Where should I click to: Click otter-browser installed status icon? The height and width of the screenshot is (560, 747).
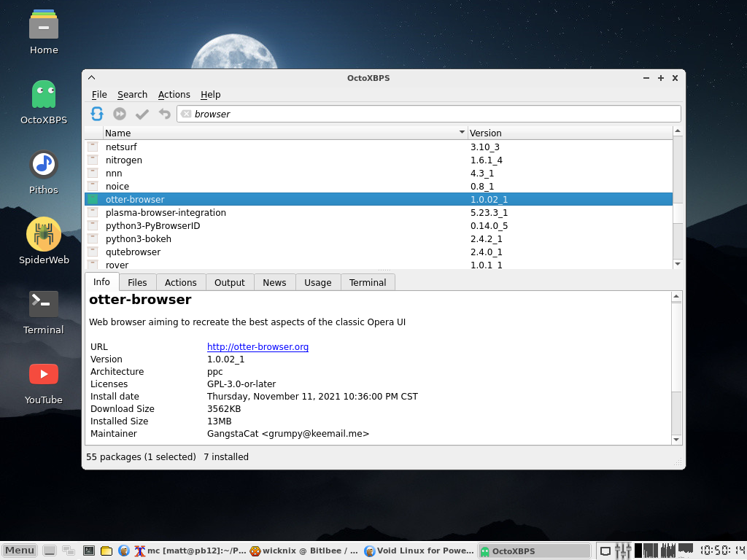pyautogui.click(x=93, y=199)
